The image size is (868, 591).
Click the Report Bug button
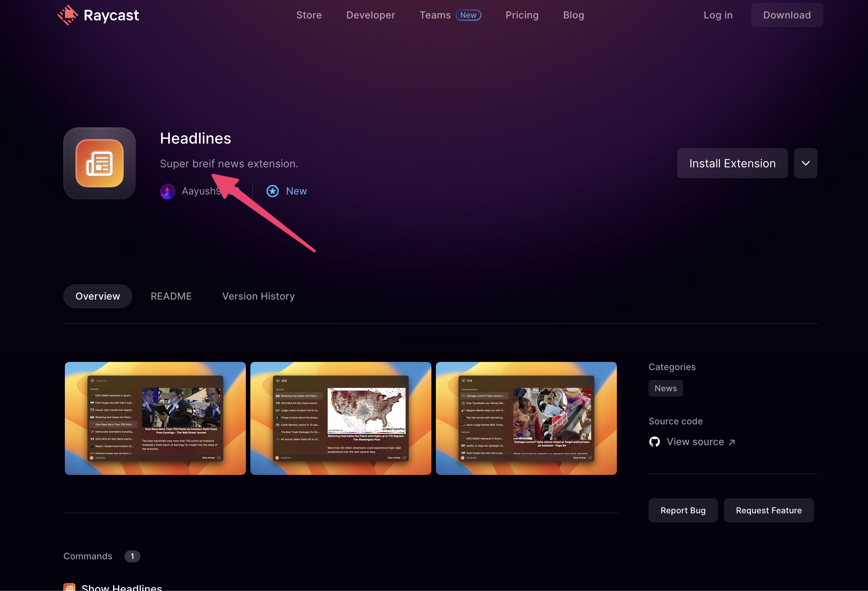click(683, 510)
